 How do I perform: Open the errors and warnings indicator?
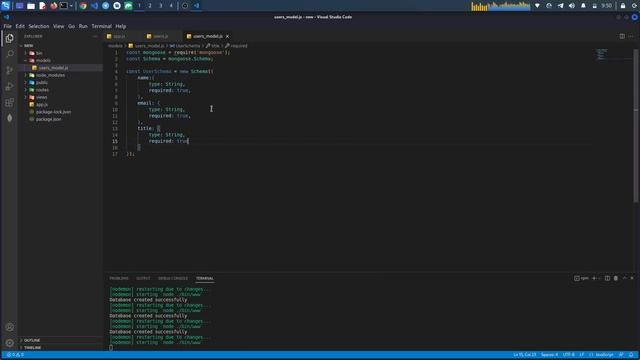(x=15, y=355)
